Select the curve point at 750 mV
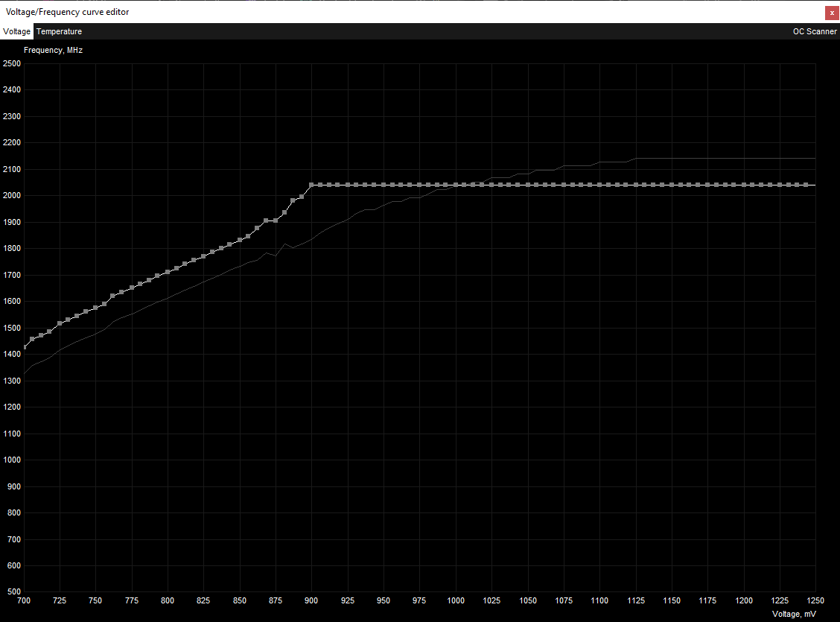 [x=95, y=308]
